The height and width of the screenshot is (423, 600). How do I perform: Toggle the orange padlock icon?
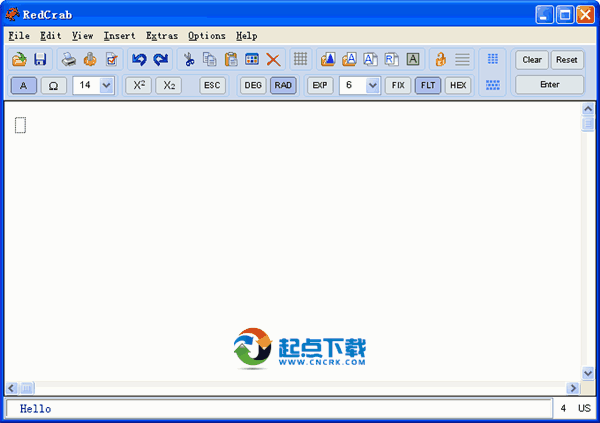tap(441, 59)
